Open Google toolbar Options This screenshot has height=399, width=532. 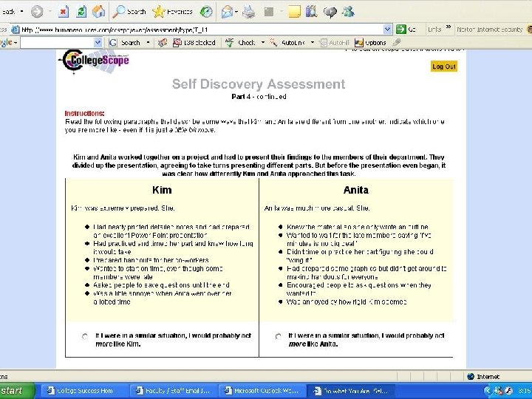click(370, 43)
